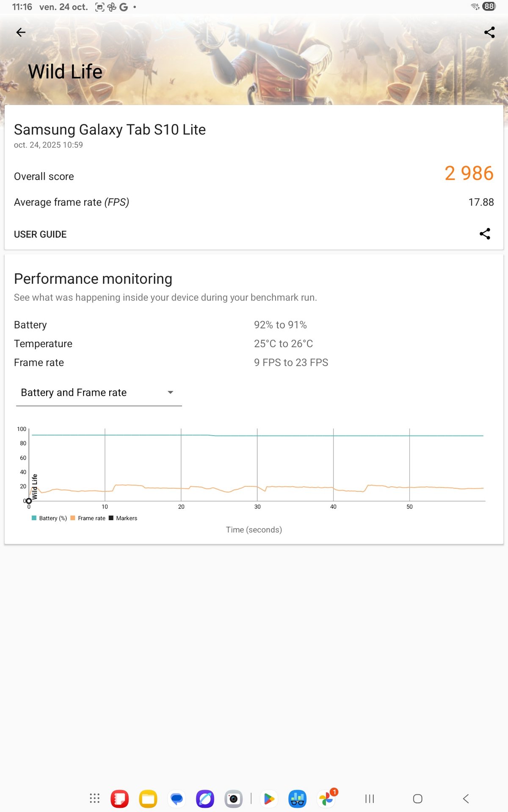The image size is (508, 812).
Task: Toggle Battery (%) legend in chart
Action: [x=49, y=518]
